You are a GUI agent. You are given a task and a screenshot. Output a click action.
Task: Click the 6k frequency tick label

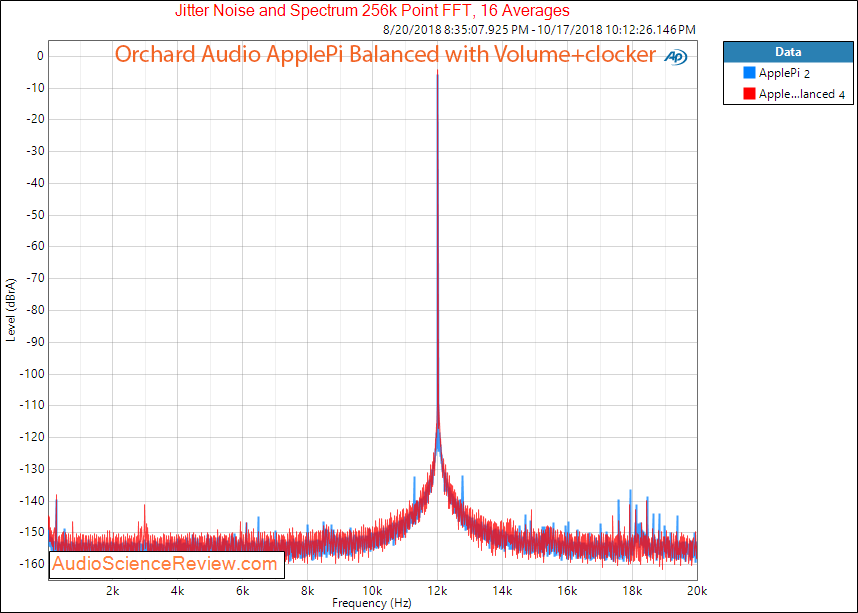(242, 591)
